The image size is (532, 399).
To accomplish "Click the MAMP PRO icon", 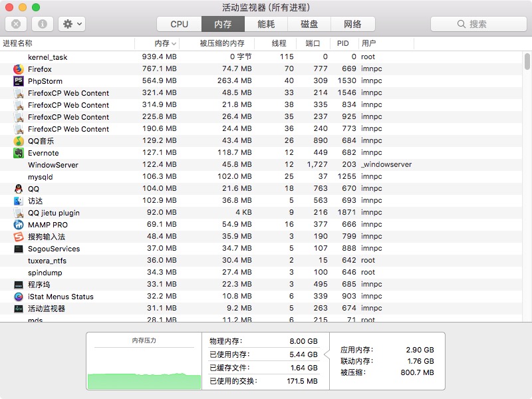I will point(19,225).
